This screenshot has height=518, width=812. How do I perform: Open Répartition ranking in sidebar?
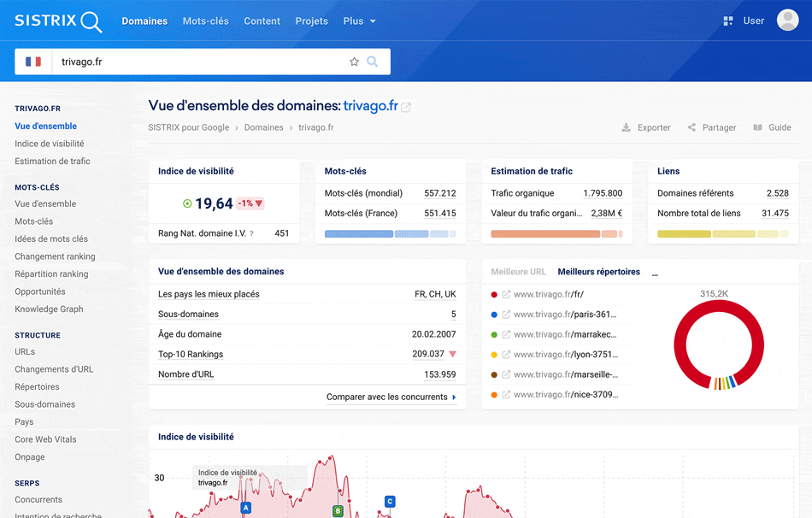[x=51, y=274]
